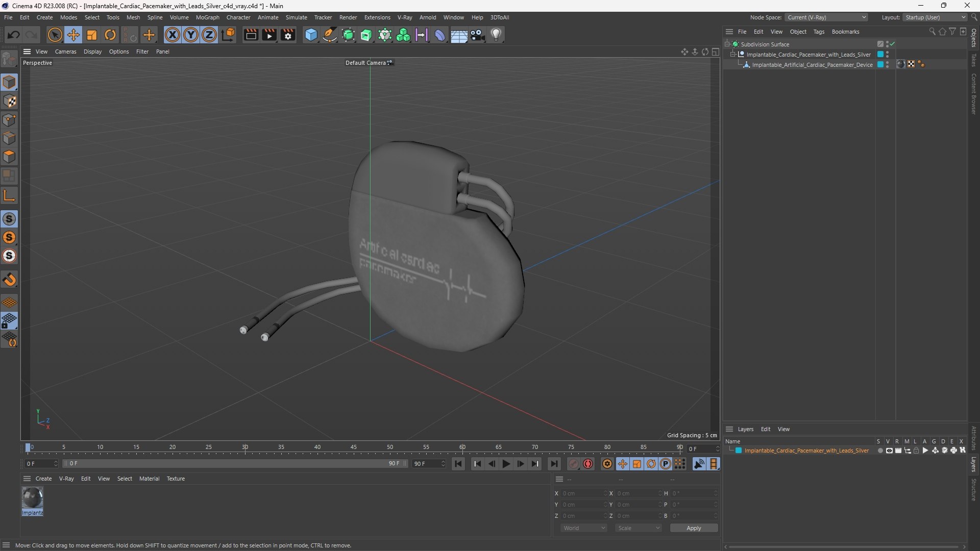Image resolution: width=980 pixels, height=551 pixels.
Task: Click the search icon in Objects panel
Action: click(x=932, y=32)
